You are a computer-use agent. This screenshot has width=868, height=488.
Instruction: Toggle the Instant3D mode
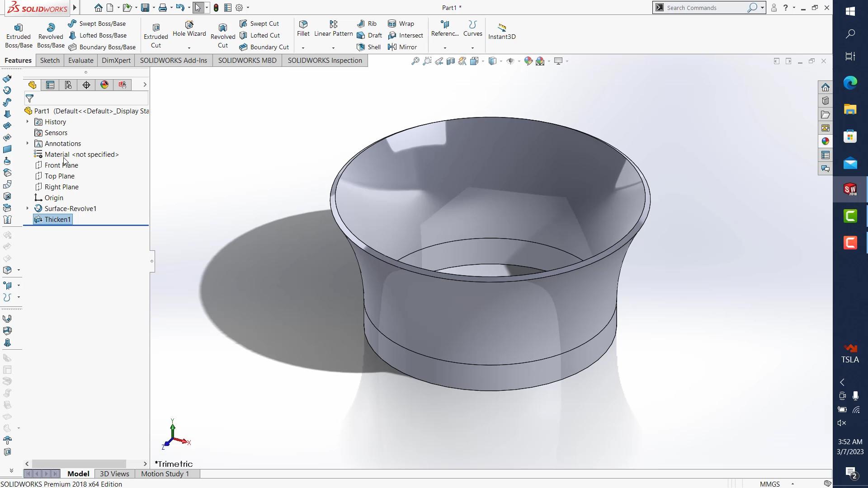[x=501, y=31]
